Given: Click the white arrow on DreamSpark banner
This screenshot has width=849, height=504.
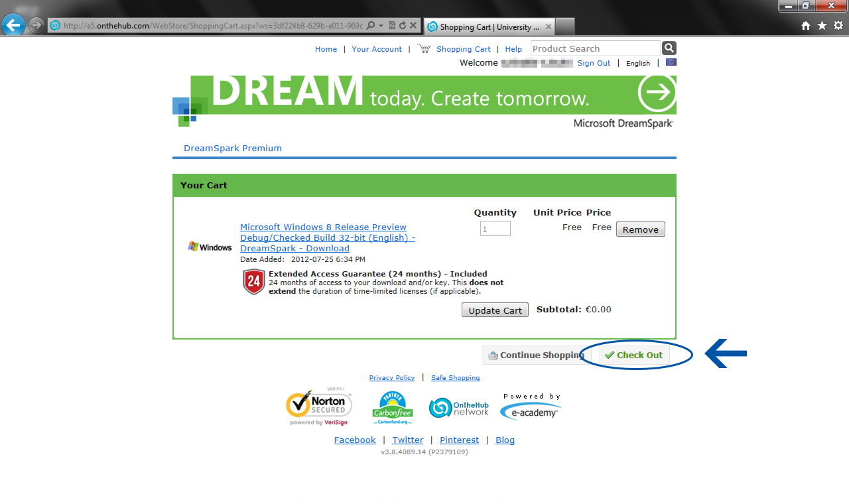Looking at the screenshot, I should [657, 93].
